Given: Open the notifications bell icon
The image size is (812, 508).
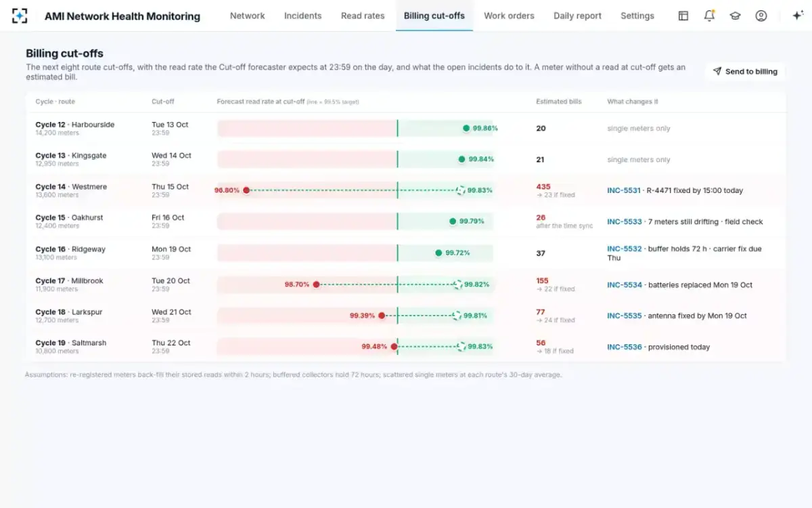Looking at the screenshot, I should pyautogui.click(x=709, y=16).
